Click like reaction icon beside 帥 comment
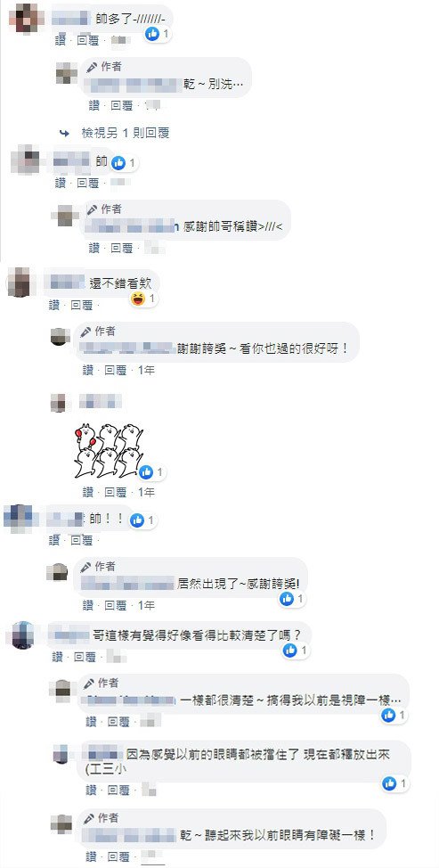 click(x=118, y=163)
